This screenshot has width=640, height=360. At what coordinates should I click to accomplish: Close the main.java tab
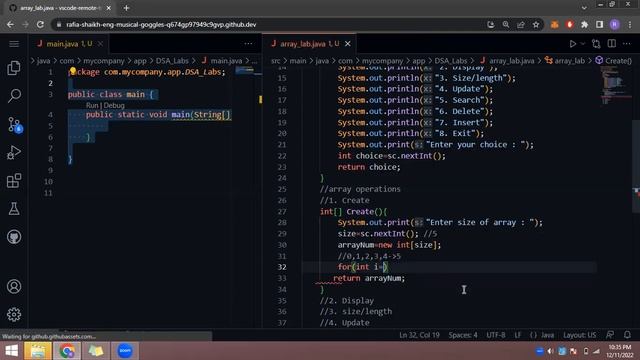(100, 44)
